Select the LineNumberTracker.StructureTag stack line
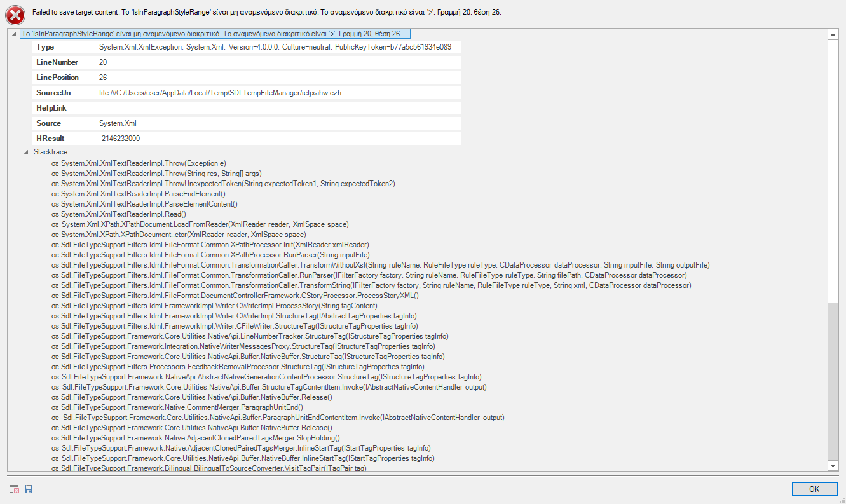 click(x=250, y=336)
